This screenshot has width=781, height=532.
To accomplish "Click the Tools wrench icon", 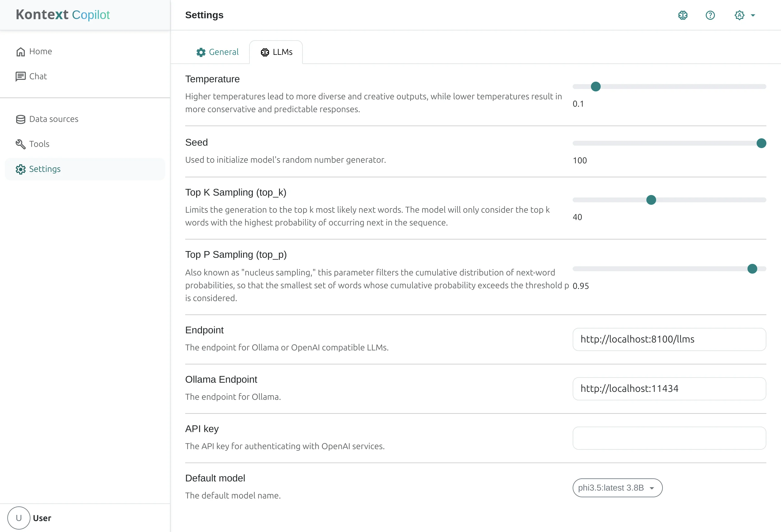I will coord(20,144).
